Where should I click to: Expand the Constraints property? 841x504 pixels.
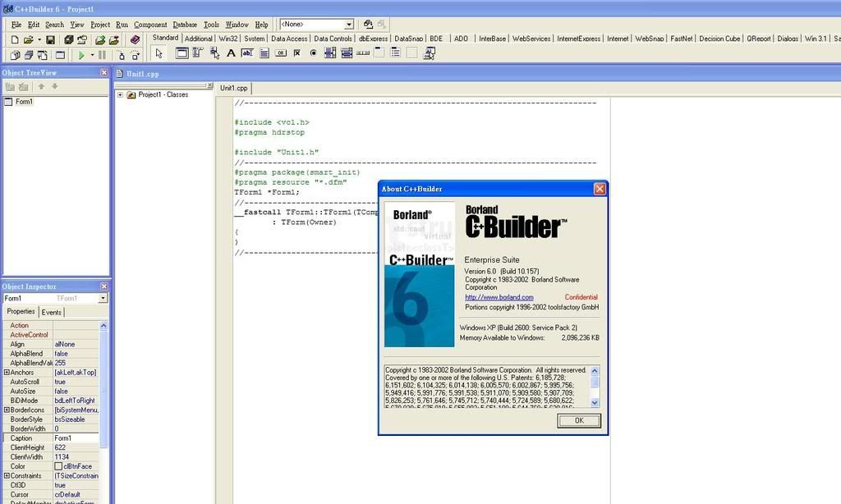7,475
